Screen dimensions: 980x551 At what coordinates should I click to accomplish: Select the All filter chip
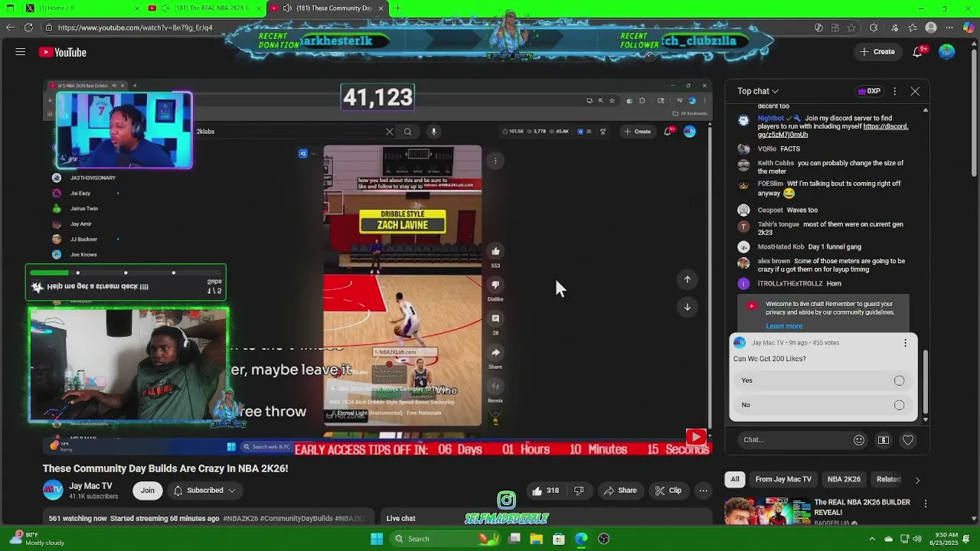click(735, 479)
